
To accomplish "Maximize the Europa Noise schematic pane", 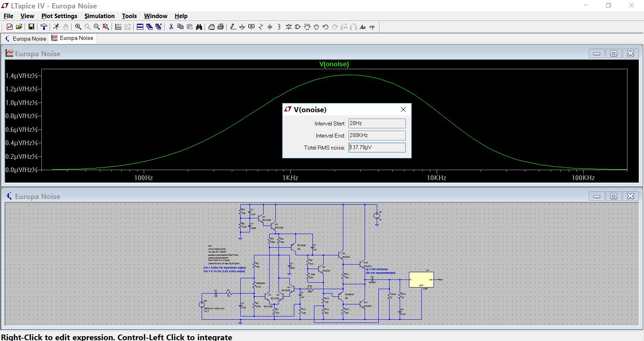I will tap(613, 196).
